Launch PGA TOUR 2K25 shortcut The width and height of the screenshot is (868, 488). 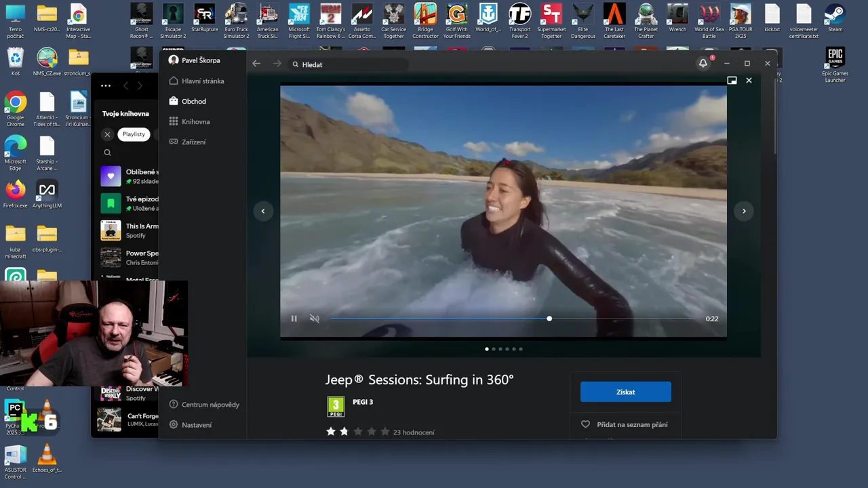(x=741, y=21)
